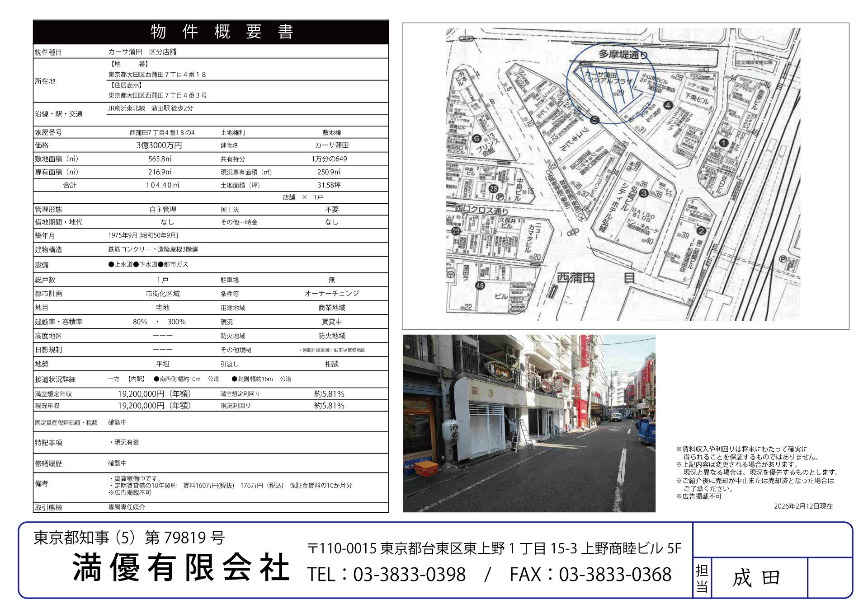
Task: Click the company address starting "〒110-0015 東京都台東区東上野"
Action: pos(494,548)
